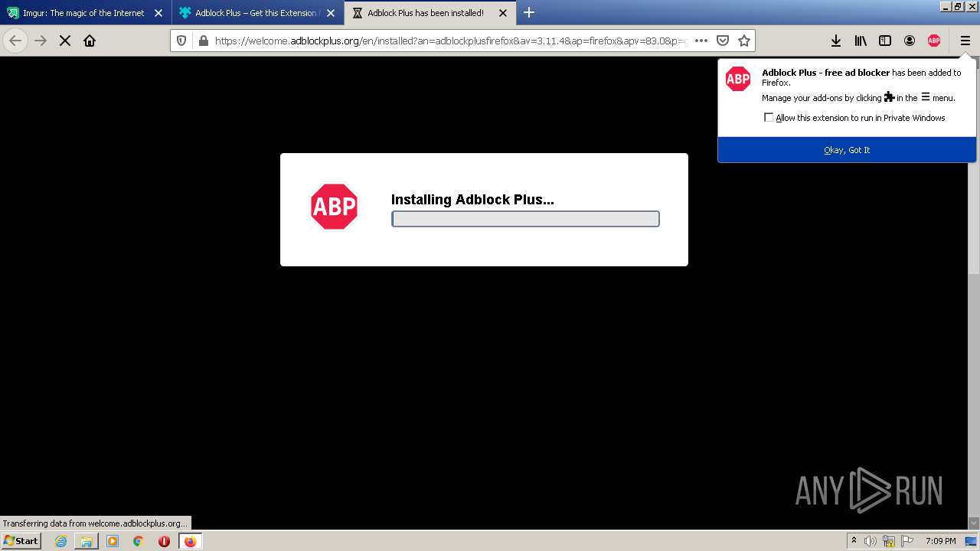Open Opera from the taskbar
The image size is (980, 551).
coord(164,541)
